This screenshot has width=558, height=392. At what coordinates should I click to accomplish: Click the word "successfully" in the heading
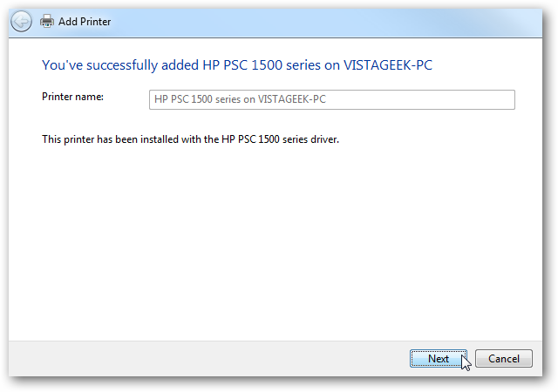[122, 65]
